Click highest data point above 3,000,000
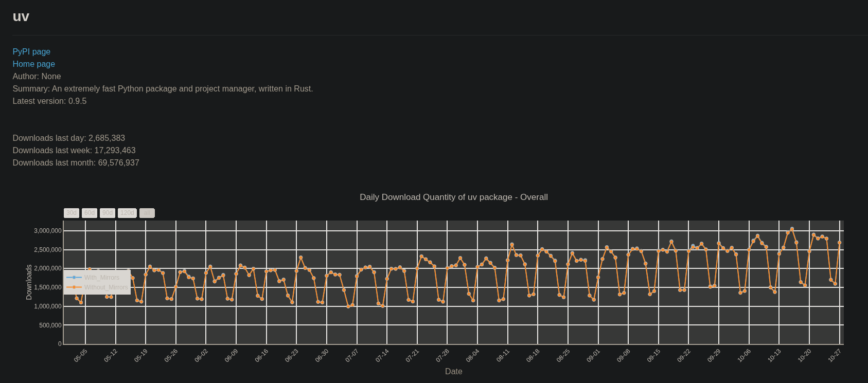This screenshot has width=868, height=383. click(792, 229)
